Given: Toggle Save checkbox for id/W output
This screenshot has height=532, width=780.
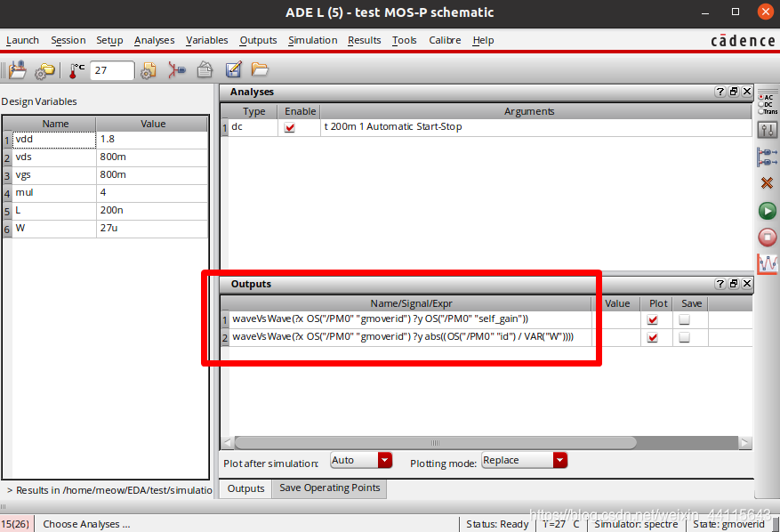Looking at the screenshot, I should pos(685,337).
